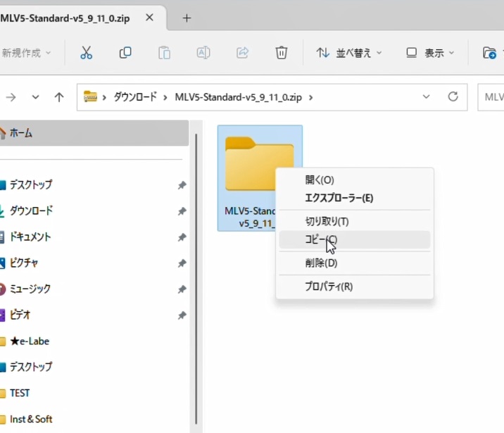504x433 pixels.
Task: Choose コピー(C) from context menu
Action: pos(355,239)
